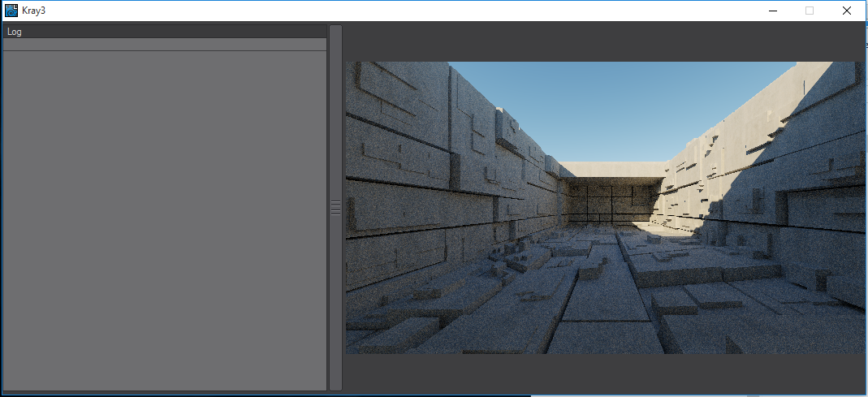
Task: Click the far back wall in the render
Action: (x=611, y=201)
